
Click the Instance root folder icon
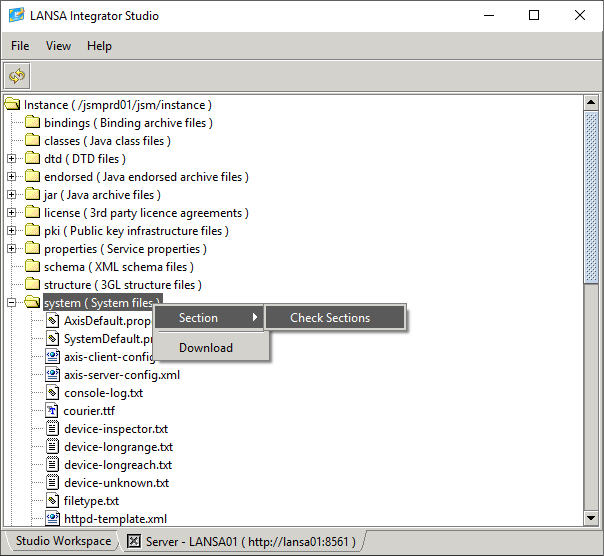(x=12, y=105)
